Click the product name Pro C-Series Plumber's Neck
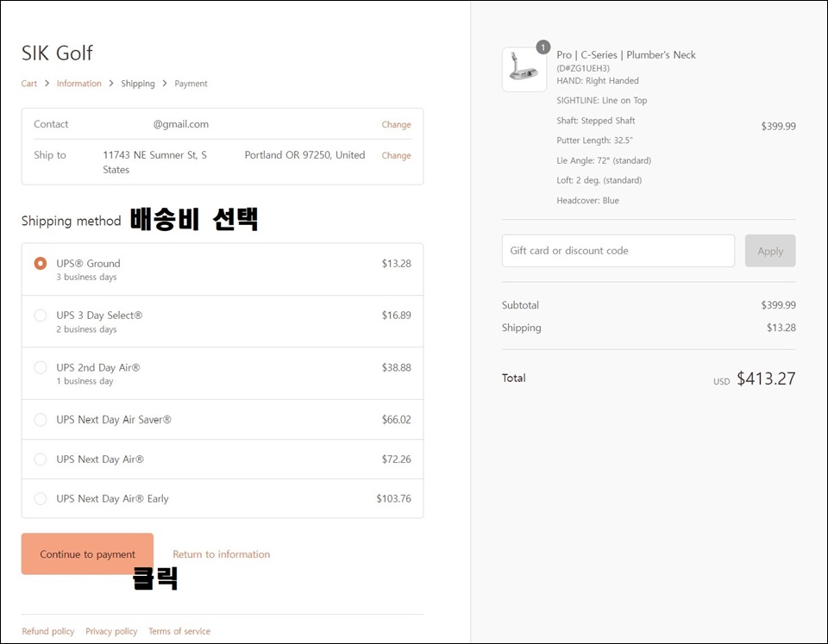 pyautogui.click(x=626, y=55)
